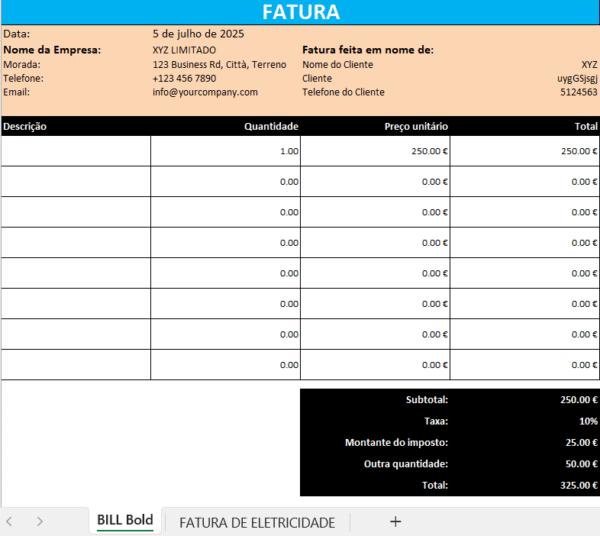This screenshot has height=536, width=600.
Task: Select the 'Data:' label cell
Action: tap(16, 34)
